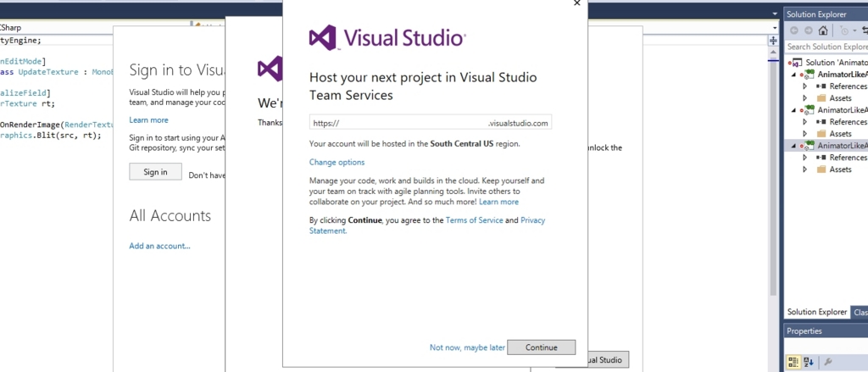Close the Team Services dialog with the X

pyautogui.click(x=576, y=3)
